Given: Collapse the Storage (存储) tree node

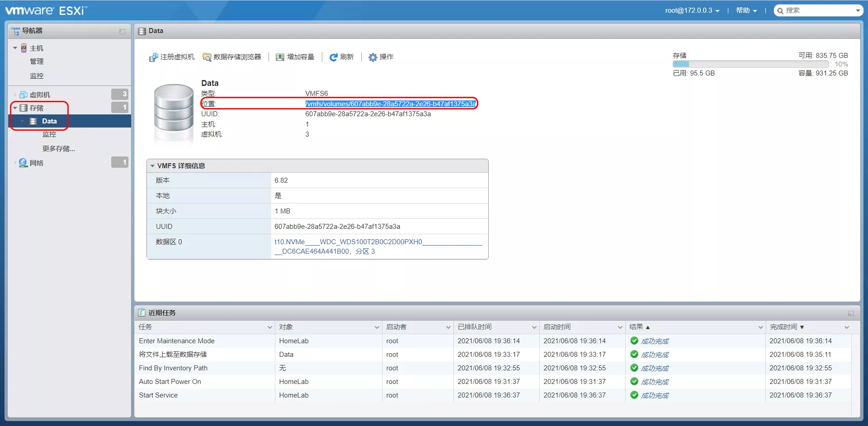Looking at the screenshot, I should pyautogui.click(x=15, y=108).
